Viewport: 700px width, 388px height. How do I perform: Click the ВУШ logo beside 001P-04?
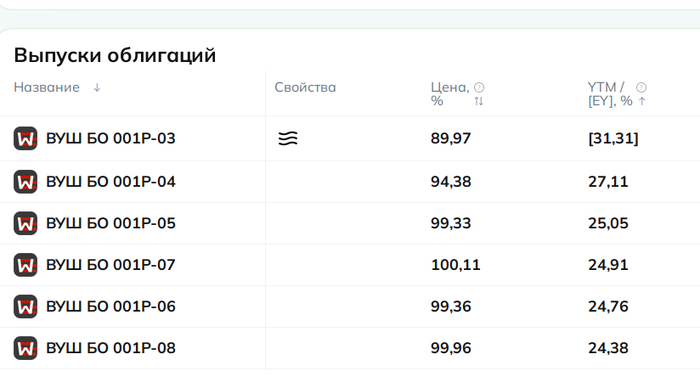[x=25, y=182]
